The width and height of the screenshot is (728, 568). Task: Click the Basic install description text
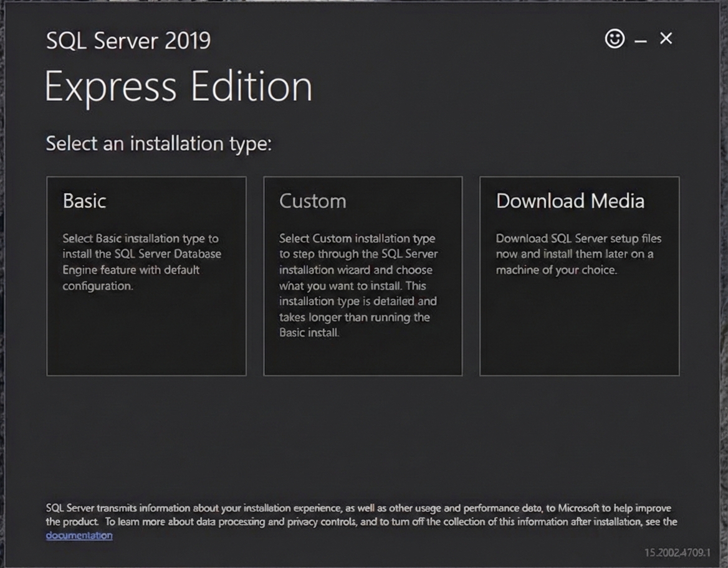[x=141, y=262]
